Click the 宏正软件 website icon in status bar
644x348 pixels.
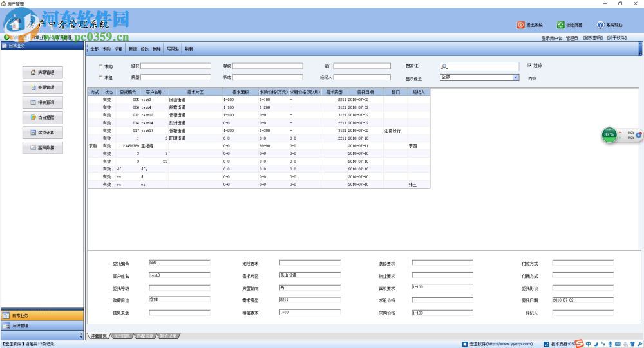pos(464,344)
